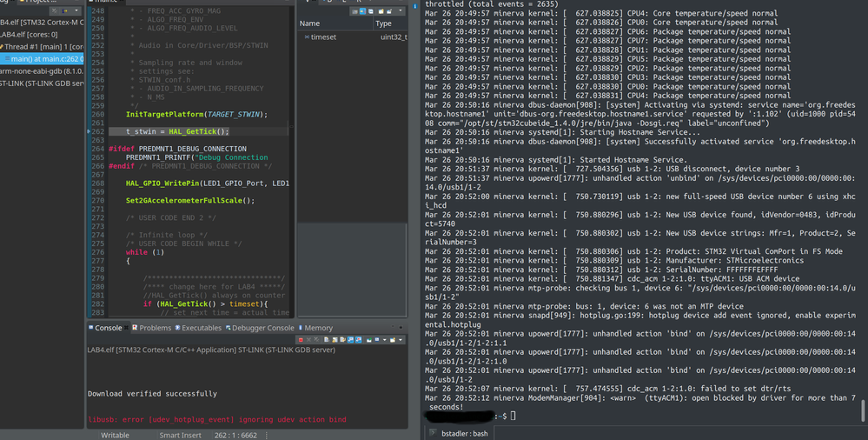Click the Pin Console icon
This screenshot has width=868, height=440.
click(369, 340)
